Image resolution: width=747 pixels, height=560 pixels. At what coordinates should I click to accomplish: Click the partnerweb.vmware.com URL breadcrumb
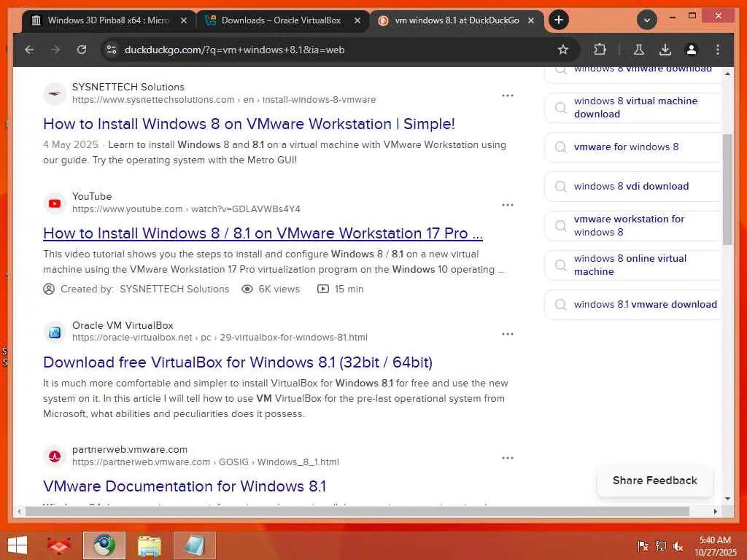tap(205, 462)
